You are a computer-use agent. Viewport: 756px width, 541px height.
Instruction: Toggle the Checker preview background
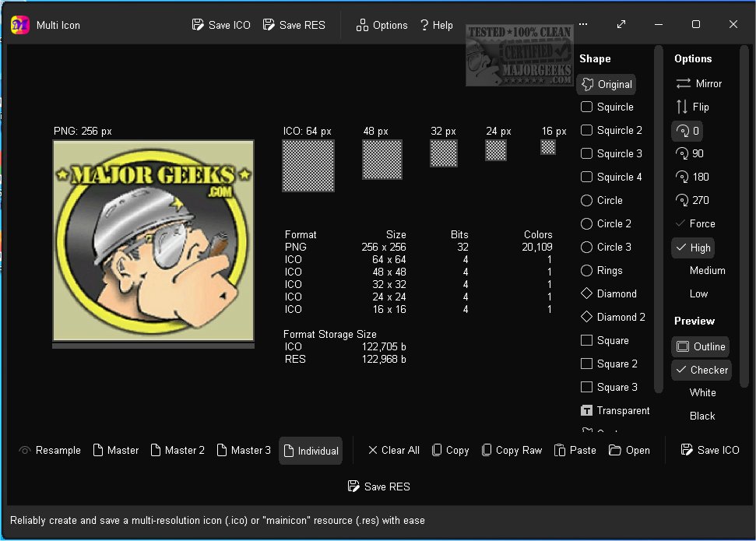tap(701, 370)
